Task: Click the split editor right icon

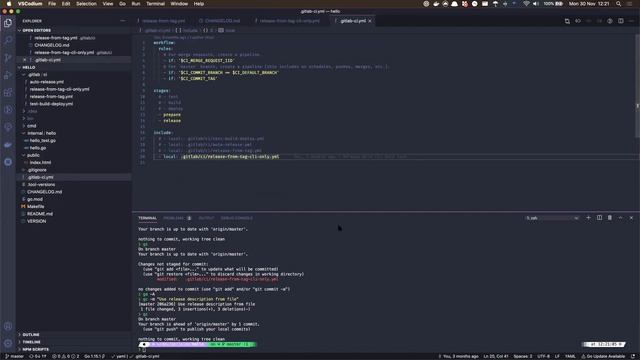Action: 620,21
